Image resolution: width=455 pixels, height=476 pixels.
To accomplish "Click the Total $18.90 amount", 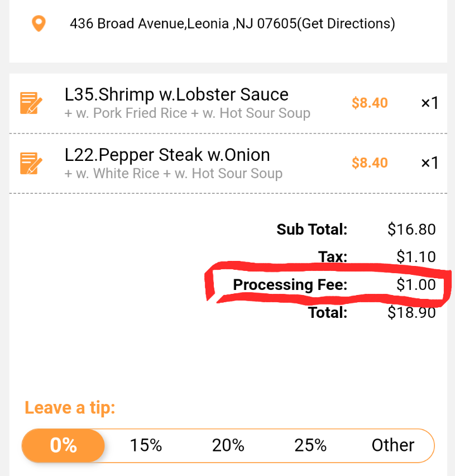I will point(411,313).
